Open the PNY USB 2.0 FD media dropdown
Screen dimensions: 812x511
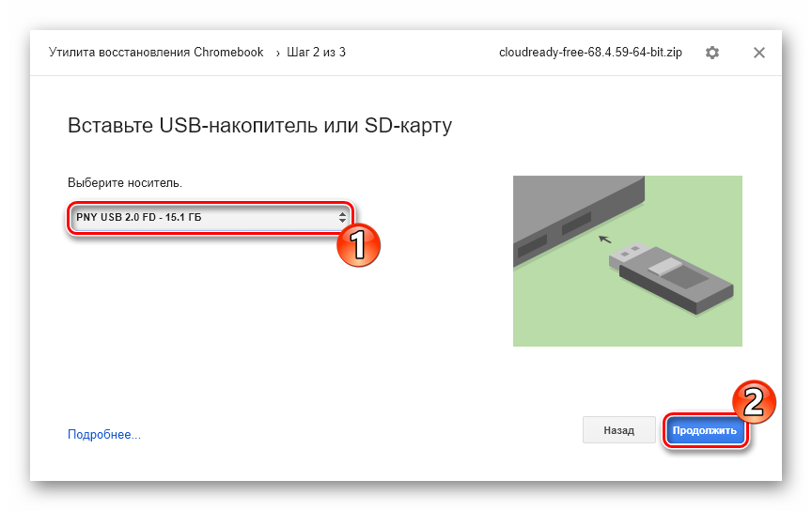pos(210,217)
